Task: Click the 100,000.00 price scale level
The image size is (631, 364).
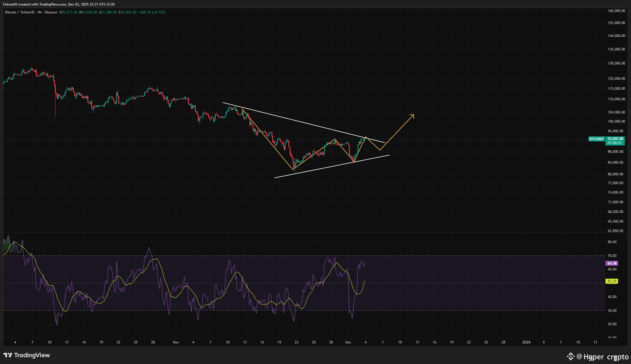Action: [x=616, y=121]
